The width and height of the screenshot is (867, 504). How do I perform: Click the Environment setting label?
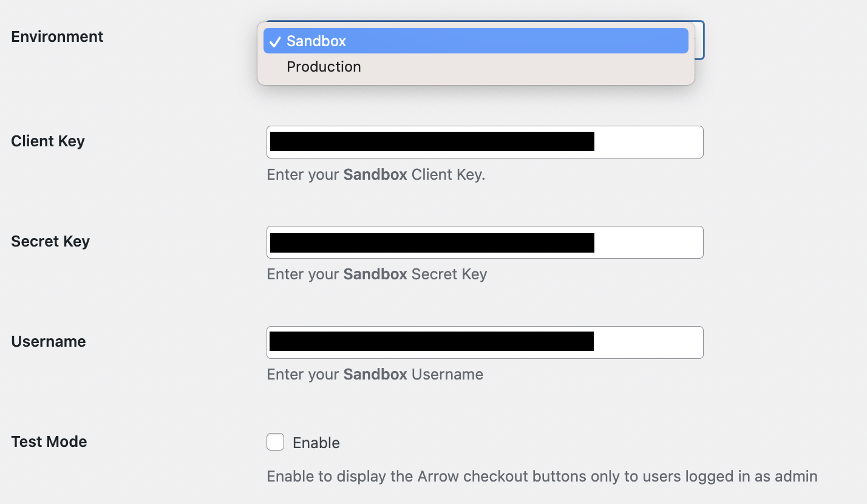coord(57,36)
